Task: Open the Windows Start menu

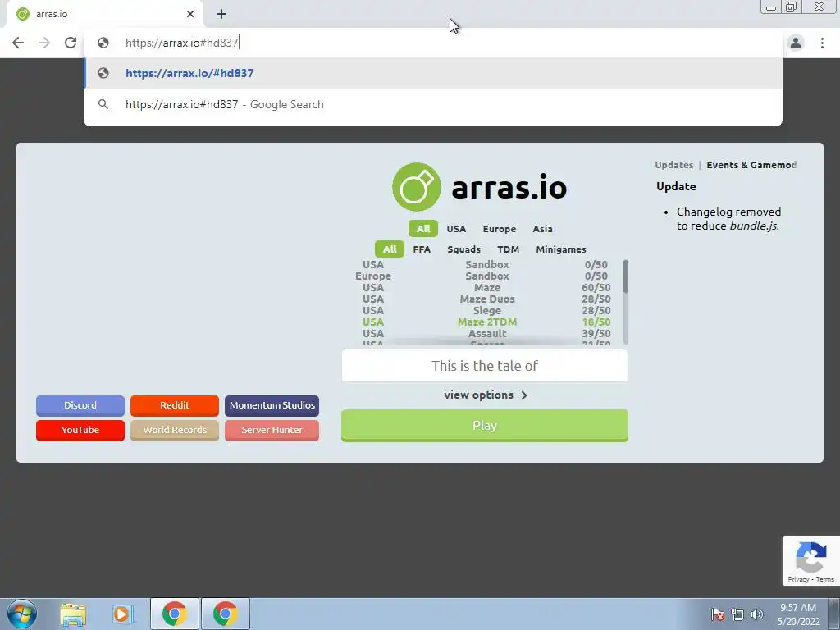Action: (x=22, y=614)
